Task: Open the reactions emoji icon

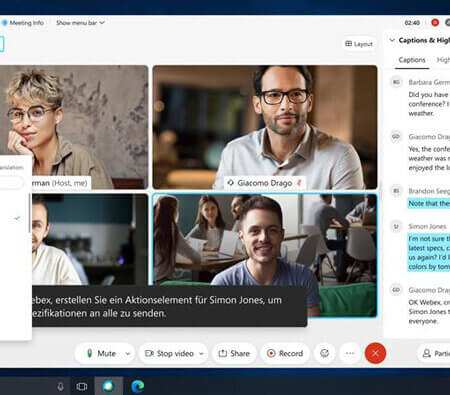Action: (324, 353)
